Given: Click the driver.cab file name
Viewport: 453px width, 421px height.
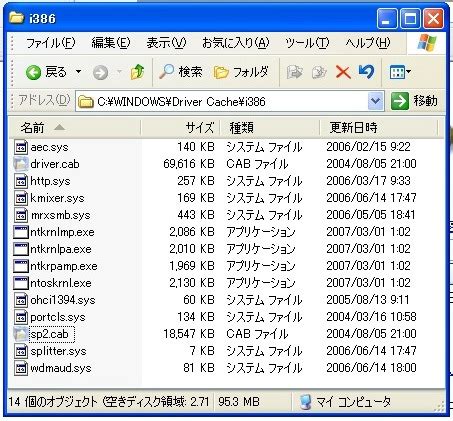Looking at the screenshot, I should (x=55, y=164).
